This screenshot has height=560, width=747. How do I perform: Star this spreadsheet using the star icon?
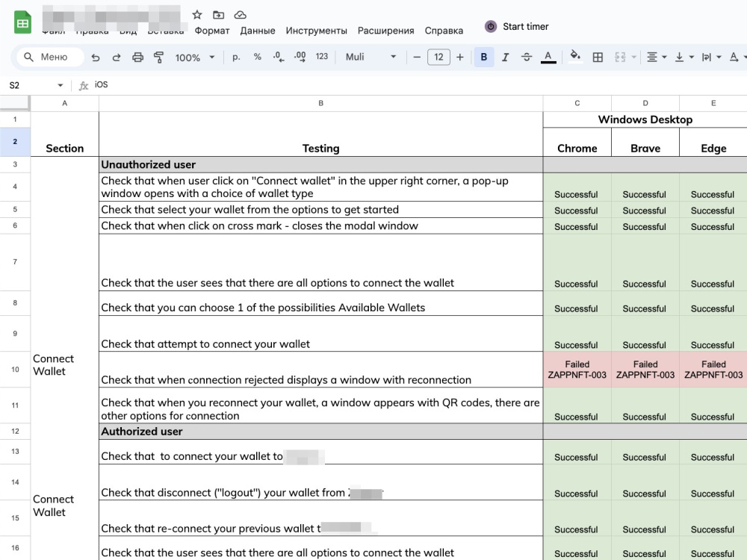coord(196,14)
